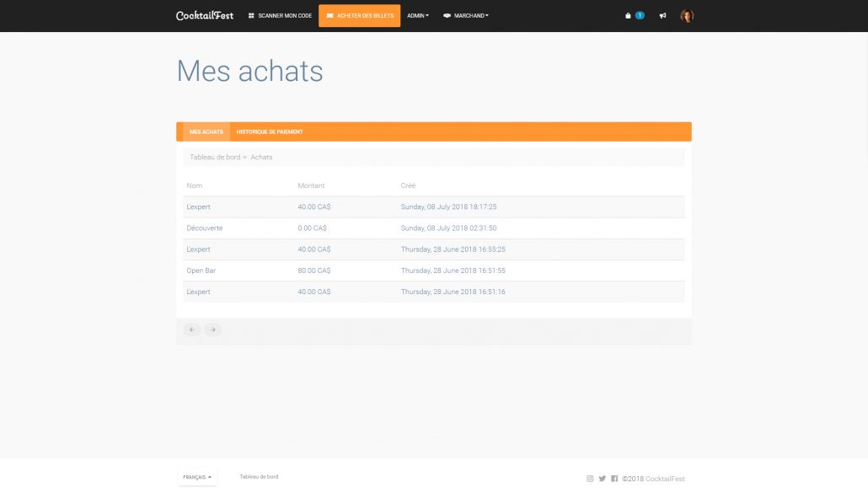The width and height of the screenshot is (868, 488).
Task: Open Scanner mon code page
Action: pyautogui.click(x=280, y=15)
